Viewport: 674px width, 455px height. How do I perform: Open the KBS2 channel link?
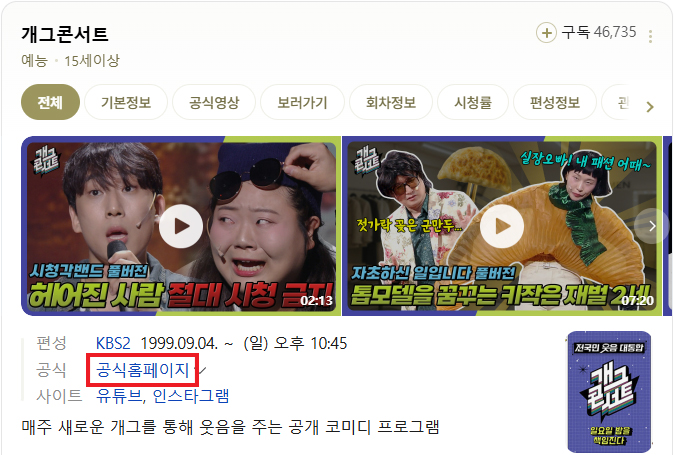tap(113, 343)
